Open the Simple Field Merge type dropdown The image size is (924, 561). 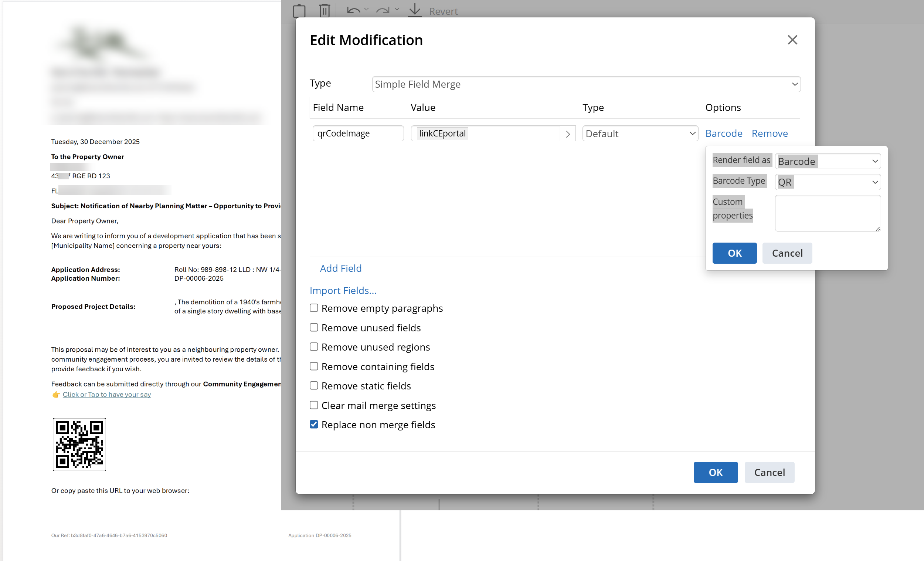586,84
